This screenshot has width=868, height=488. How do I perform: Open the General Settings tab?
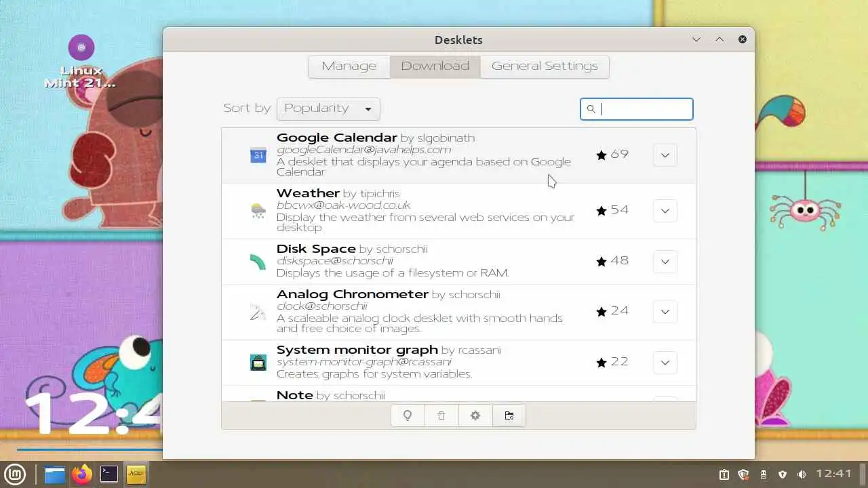(x=545, y=66)
